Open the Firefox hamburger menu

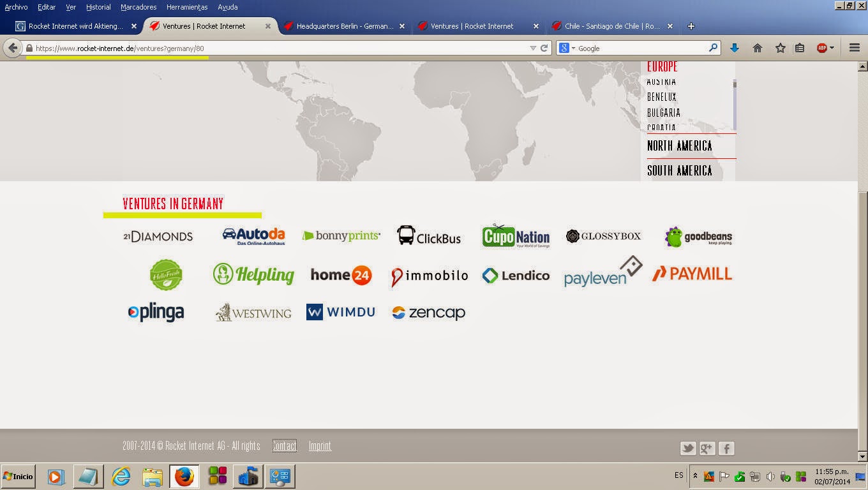855,48
